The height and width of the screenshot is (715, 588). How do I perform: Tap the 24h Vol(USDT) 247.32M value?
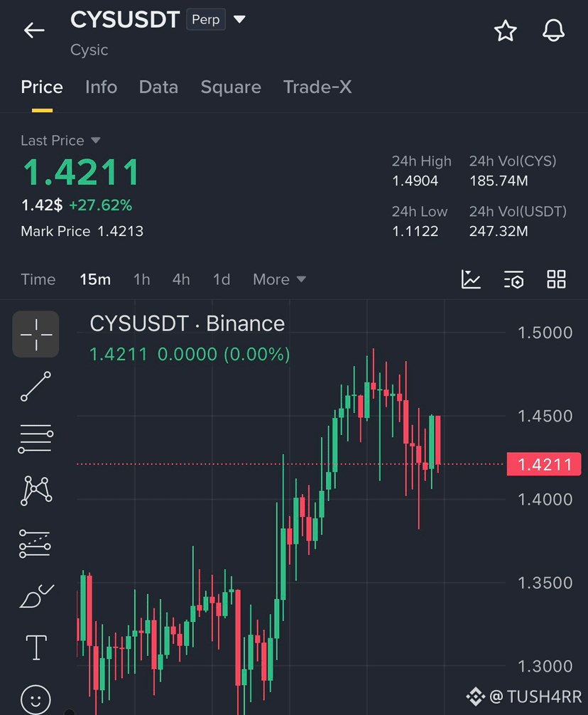pos(499,231)
